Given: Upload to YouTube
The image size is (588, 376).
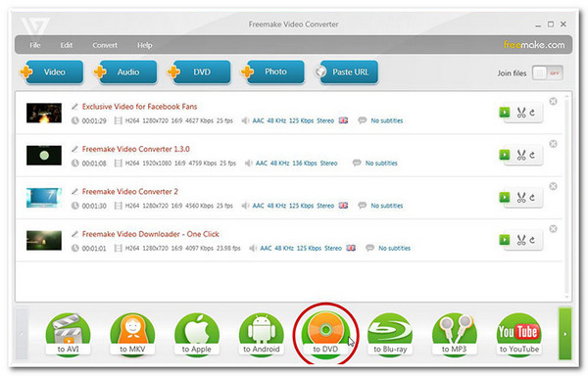Looking at the screenshot, I should [x=519, y=334].
